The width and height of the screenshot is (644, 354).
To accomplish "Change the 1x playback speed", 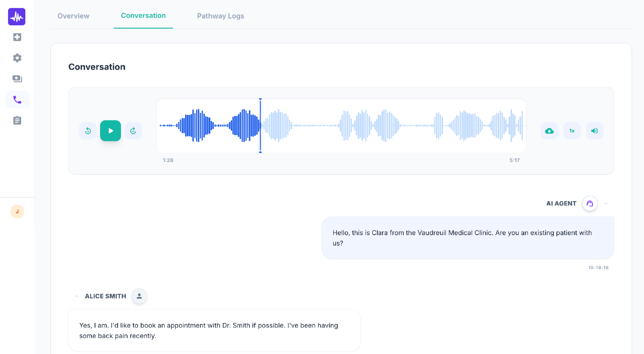I will (572, 131).
